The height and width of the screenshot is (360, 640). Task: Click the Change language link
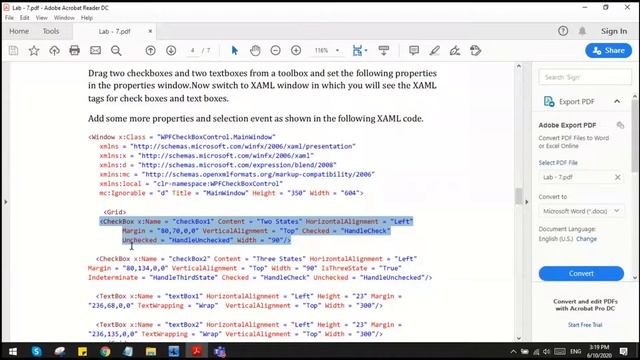(x=587, y=239)
